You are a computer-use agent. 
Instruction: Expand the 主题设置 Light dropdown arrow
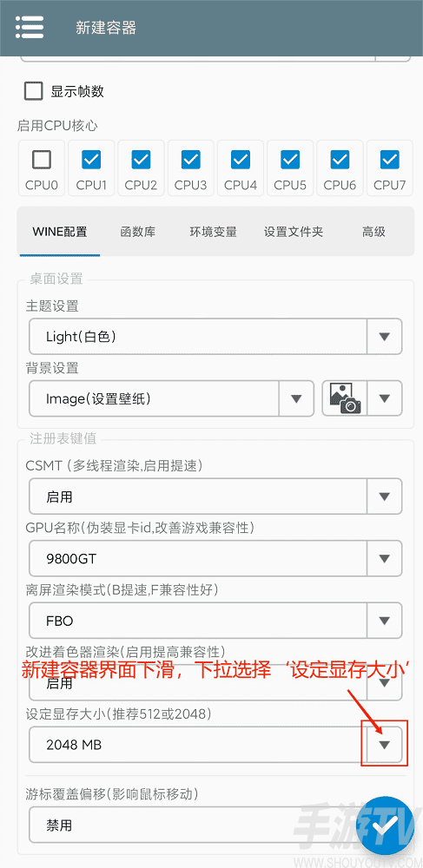point(384,337)
